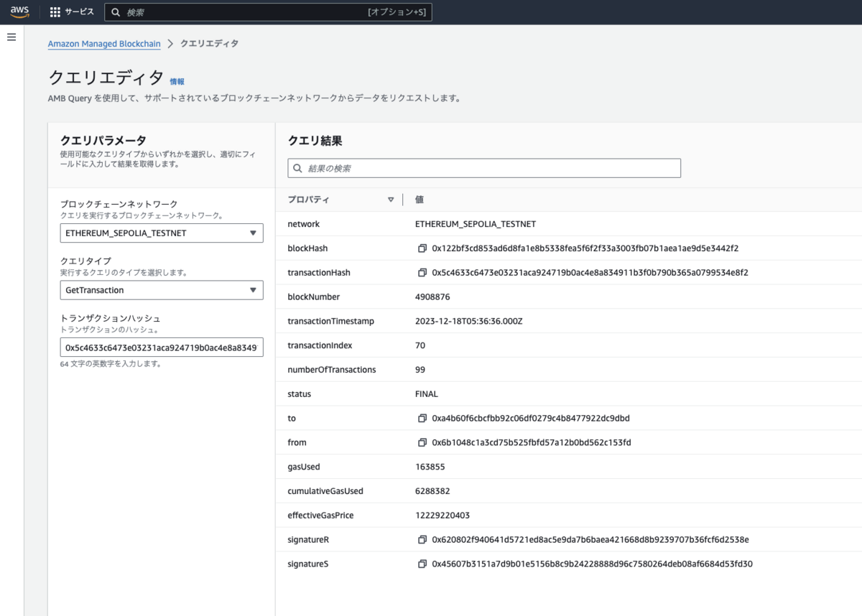862x616 pixels.
Task: Copy the signatureR value
Action: (x=422, y=539)
